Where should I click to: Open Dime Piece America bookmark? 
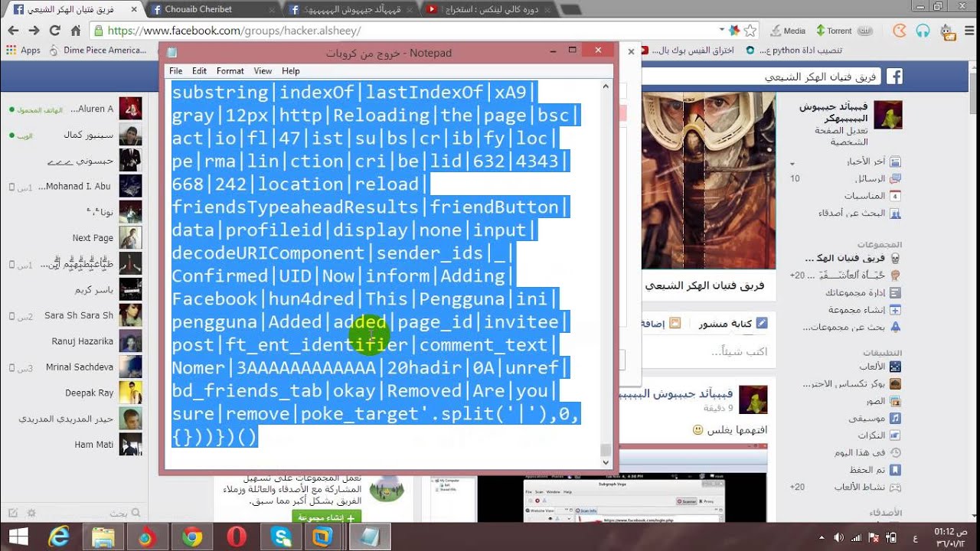point(97,51)
